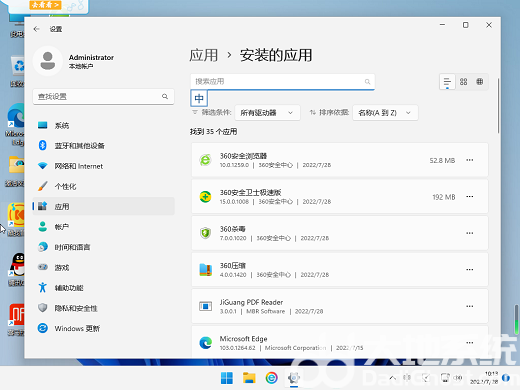Show hidden tray icons chevron
This screenshot has height=390, width=520.
pos(393,378)
